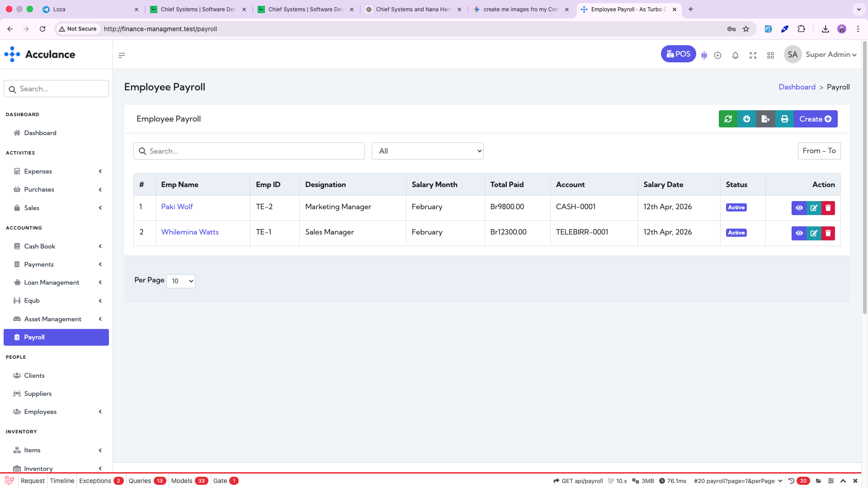Open the All filter dropdown
Screen dimensions: 868x488
coord(427,151)
